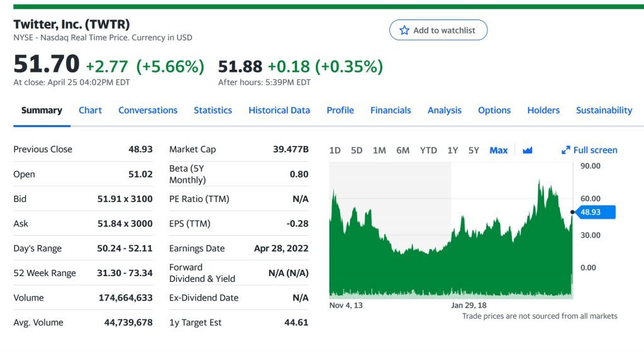The width and height of the screenshot is (644, 356).
Task: Open the Analysis tab
Action: point(445,111)
